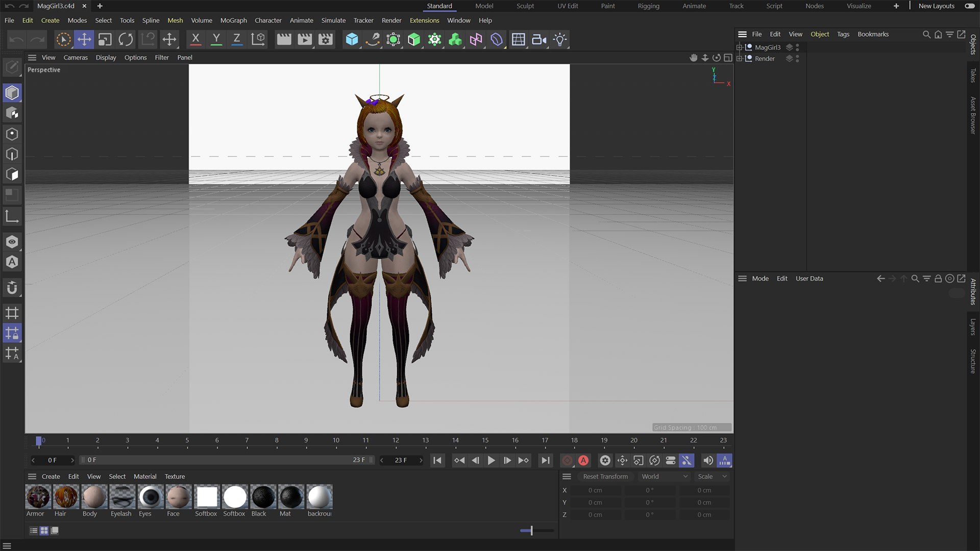Open the Project Settings timeline gear icon
Image resolution: width=980 pixels, height=551 pixels.
pyautogui.click(x=605, y=461)
